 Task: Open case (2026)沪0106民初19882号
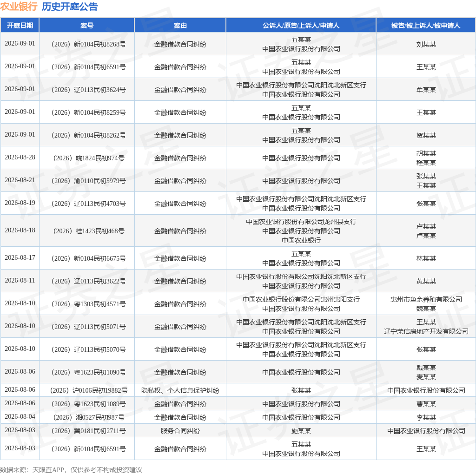(x=89, y=390)
